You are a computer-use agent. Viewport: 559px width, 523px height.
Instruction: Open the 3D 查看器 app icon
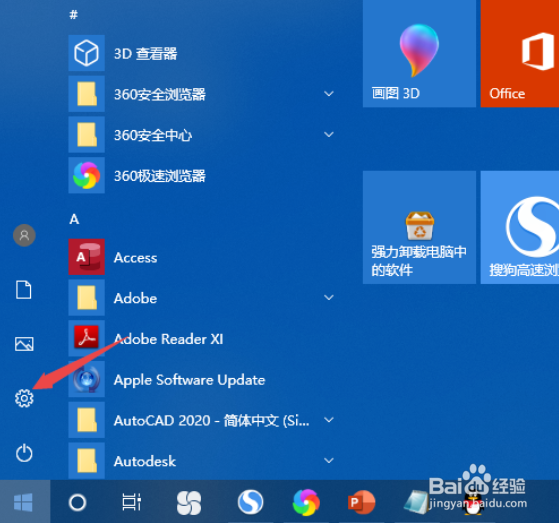coord(86,53)
